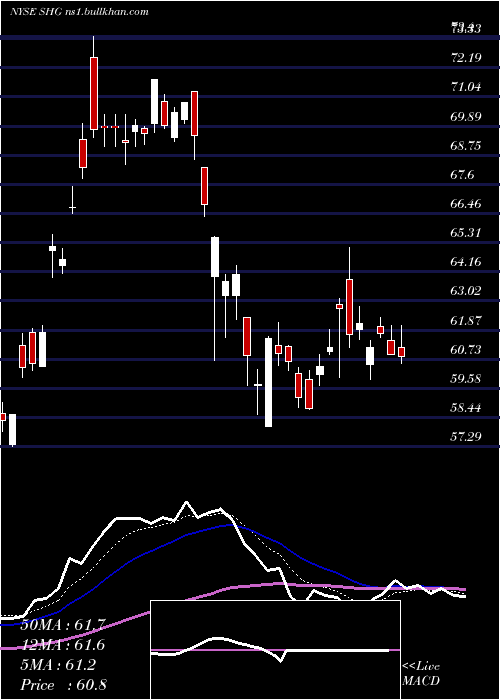Select the 65.31 price axis label

point(466,233)
